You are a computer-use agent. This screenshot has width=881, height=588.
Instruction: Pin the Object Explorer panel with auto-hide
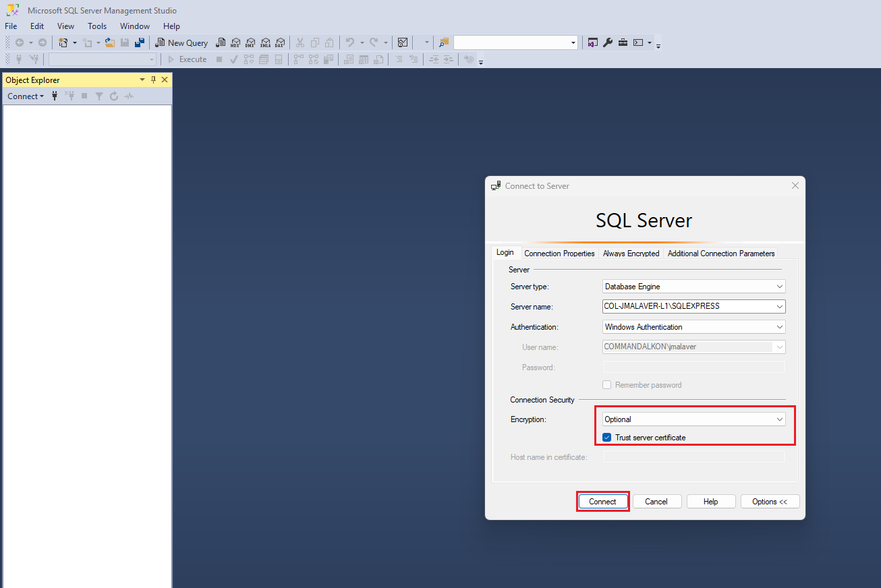tap(153, 80)
